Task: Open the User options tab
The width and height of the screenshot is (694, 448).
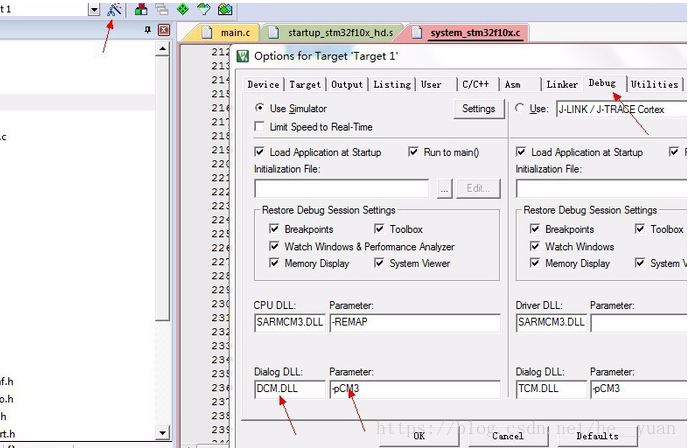Action: click(x=431, y=84)
